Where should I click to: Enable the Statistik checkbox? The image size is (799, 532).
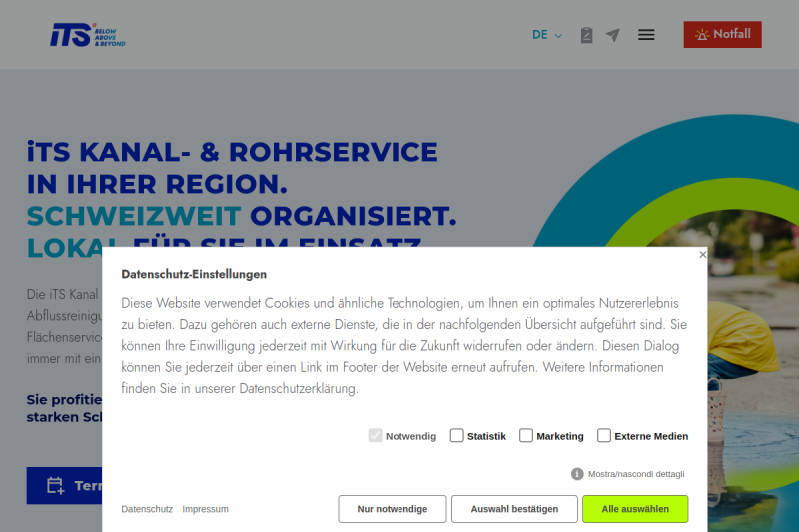click(457, 436)
